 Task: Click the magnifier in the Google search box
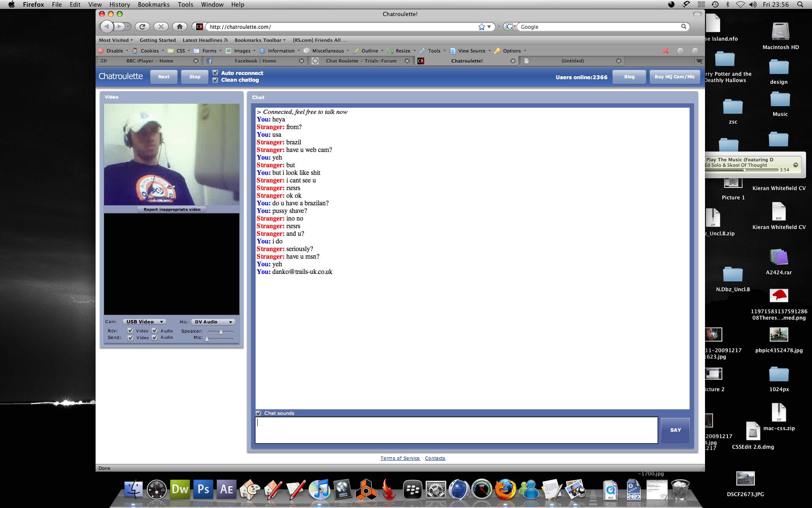(683, 27)
